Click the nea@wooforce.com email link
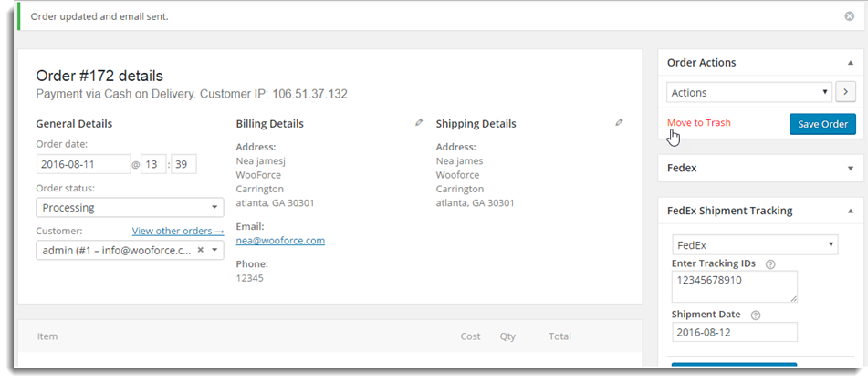Screen dimensions: 868x382 click(x=280, y=241)
